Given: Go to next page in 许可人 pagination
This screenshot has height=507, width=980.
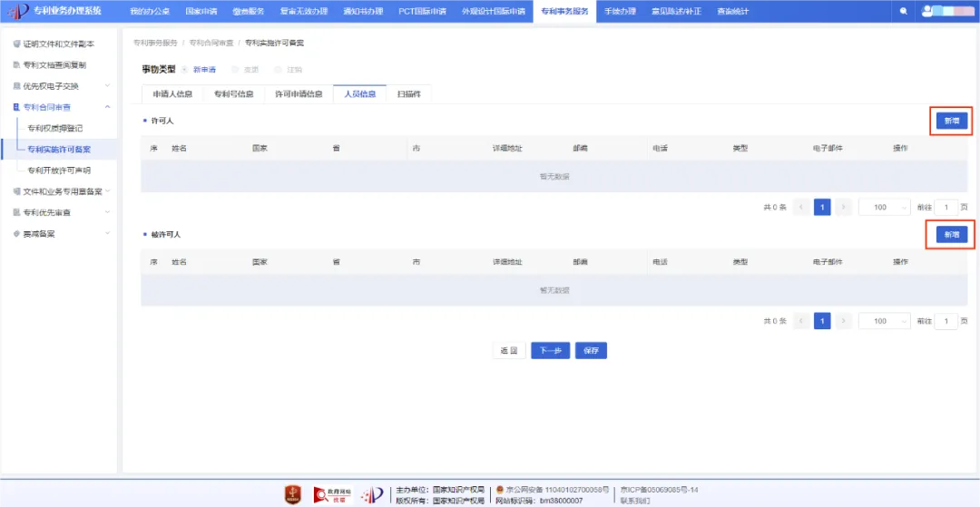Looking at the screenshot, I should pyautogui.click(x=843, y=208).
